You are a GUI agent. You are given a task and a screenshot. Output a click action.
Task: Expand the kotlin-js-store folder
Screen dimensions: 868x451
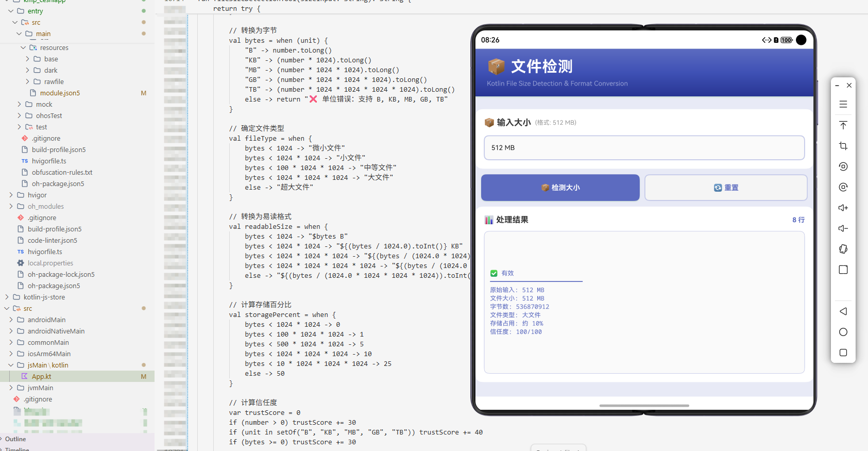pos(7,297)
